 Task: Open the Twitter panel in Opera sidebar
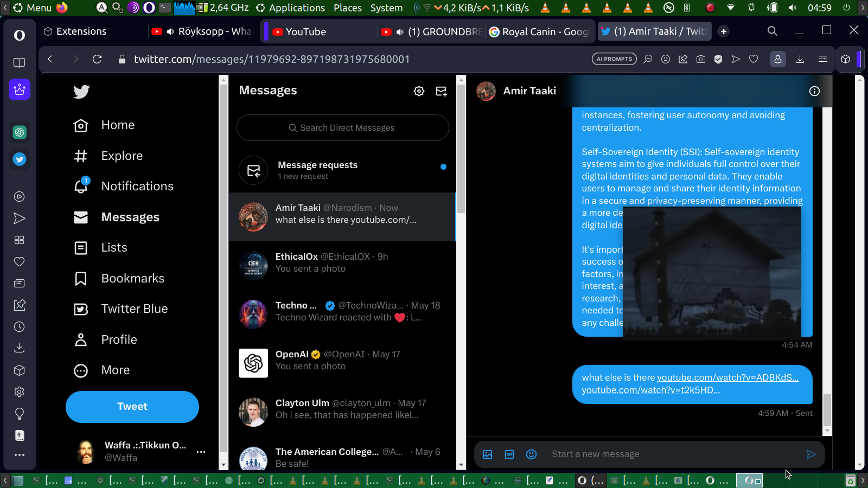(20, 159)
